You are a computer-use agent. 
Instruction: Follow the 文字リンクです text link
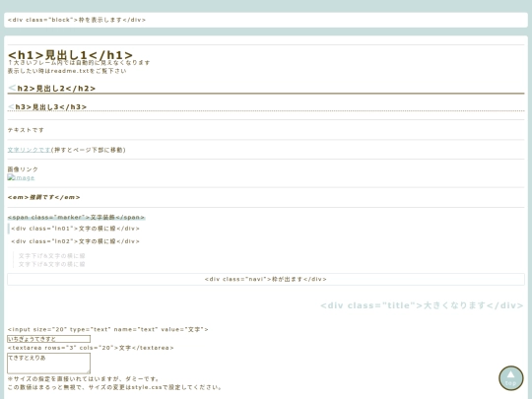click(30, 150)
